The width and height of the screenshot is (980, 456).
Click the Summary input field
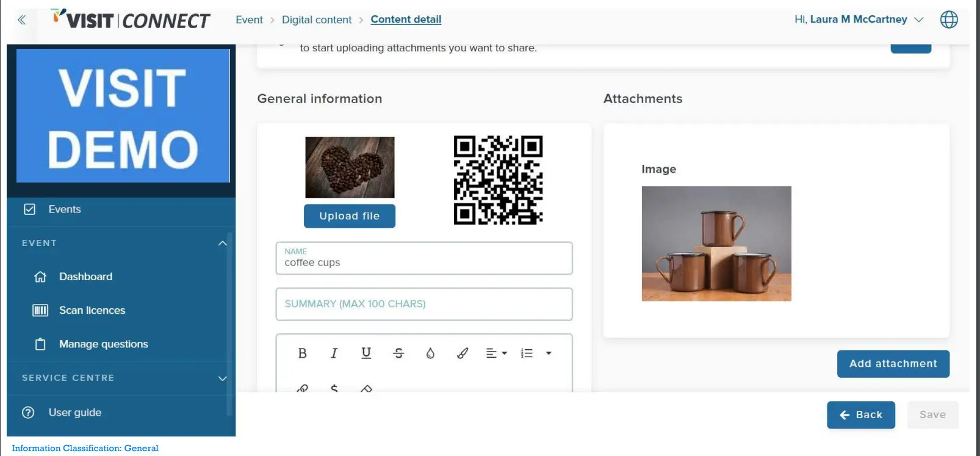424,304
